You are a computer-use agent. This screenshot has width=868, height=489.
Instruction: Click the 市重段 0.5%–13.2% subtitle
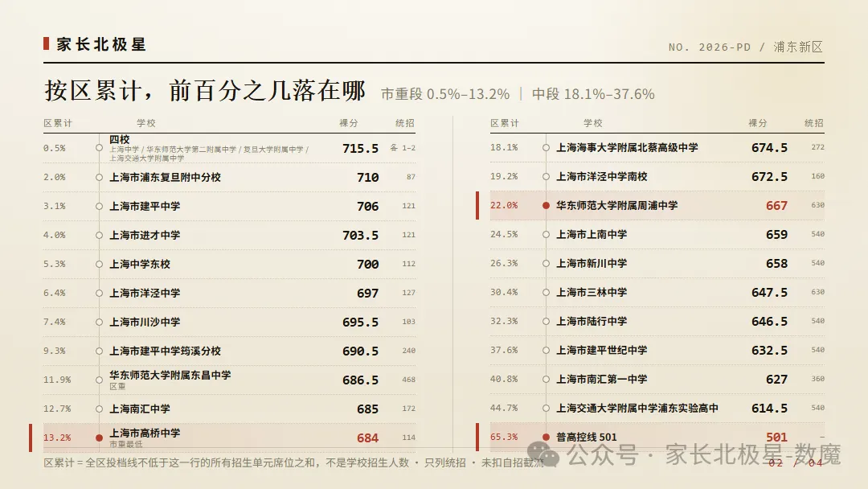point(445,94)
